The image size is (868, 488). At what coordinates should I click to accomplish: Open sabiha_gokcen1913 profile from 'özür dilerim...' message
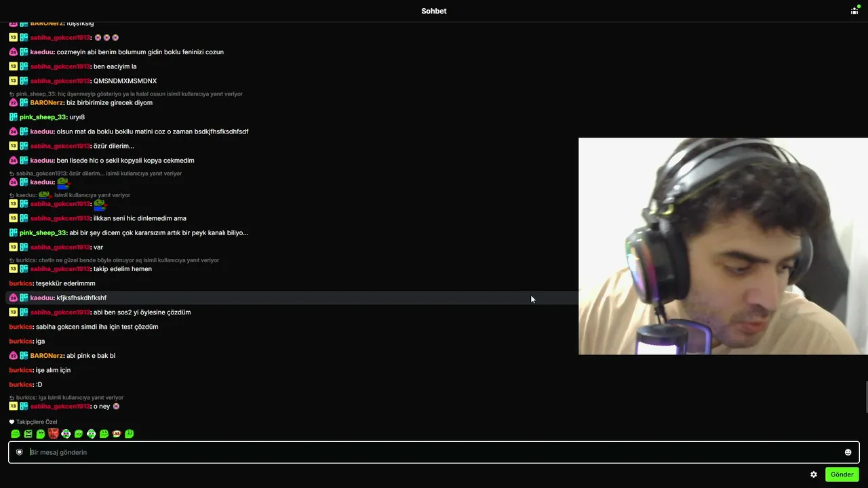60,146
